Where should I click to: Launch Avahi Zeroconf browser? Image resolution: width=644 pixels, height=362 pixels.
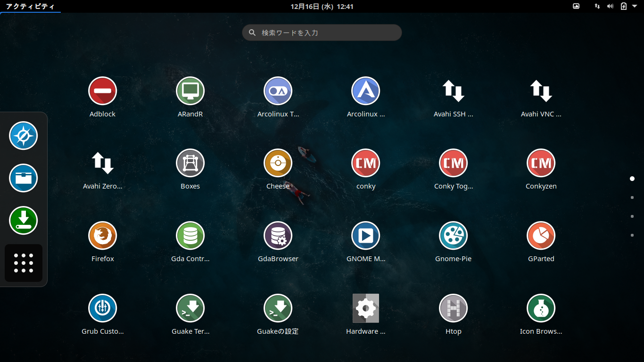pyautogui.click(x=102, y=163)
